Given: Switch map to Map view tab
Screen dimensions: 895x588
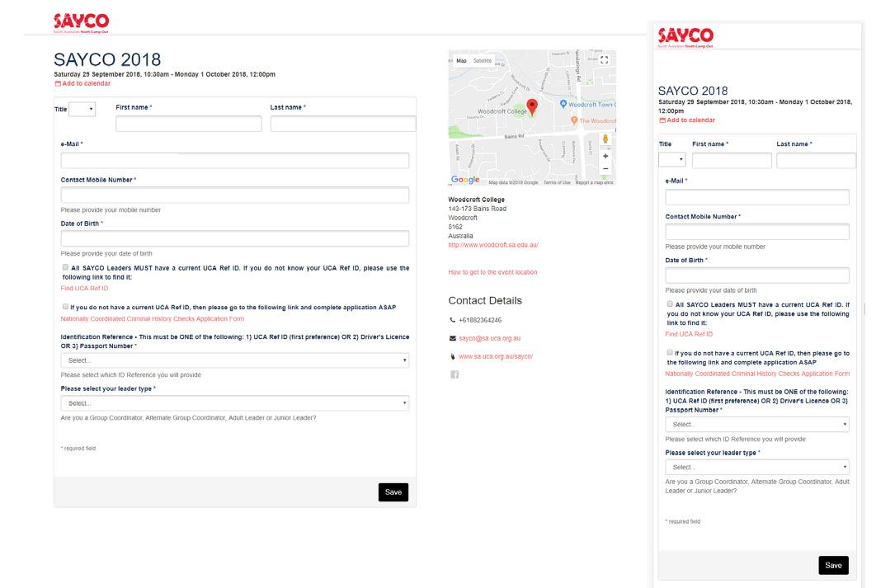Looking at the screenshot, I should (x=461, y=60).
